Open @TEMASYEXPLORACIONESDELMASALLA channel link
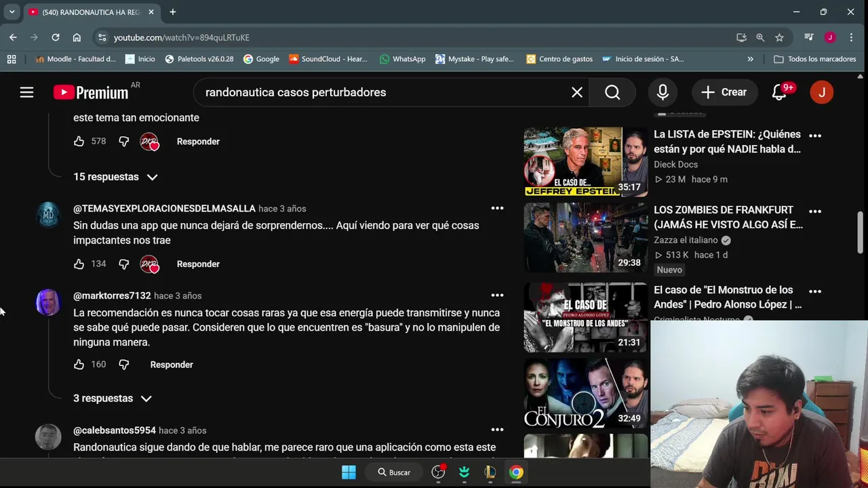The image size is (868, 488). click(164, 209)
